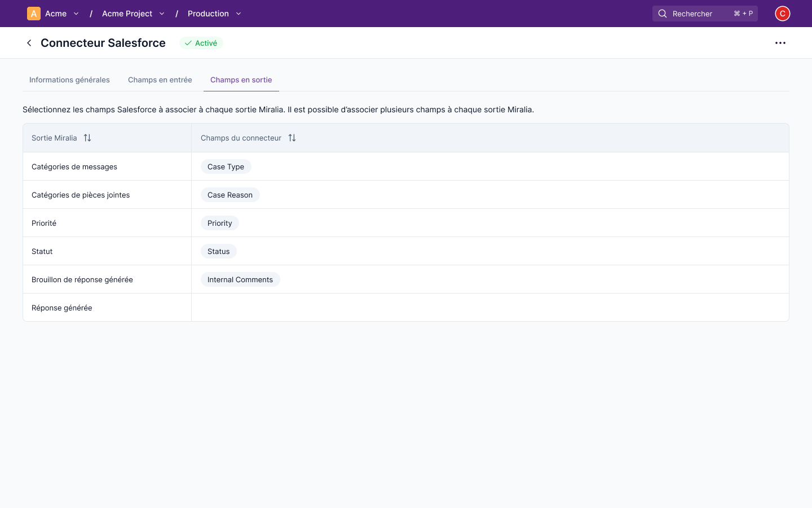The width and height of the screenshot is (812, 508).
Task: Click the Priority field chip
Action: (220, 223)
